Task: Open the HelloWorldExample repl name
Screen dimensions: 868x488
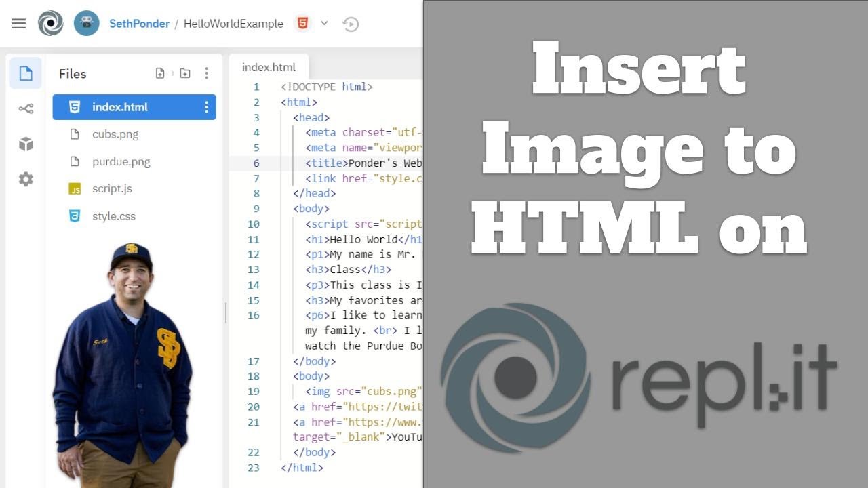Action: tap(233, 24)
